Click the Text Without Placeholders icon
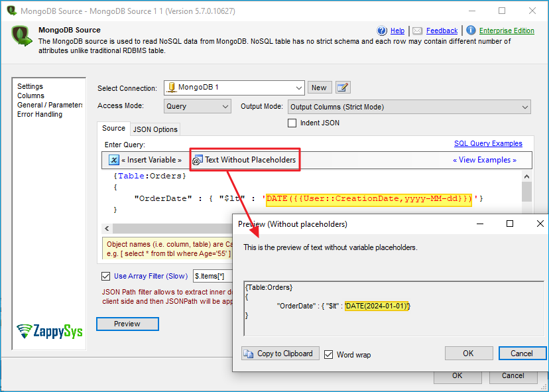Viewport: 549px width, 392px height. 197,160
